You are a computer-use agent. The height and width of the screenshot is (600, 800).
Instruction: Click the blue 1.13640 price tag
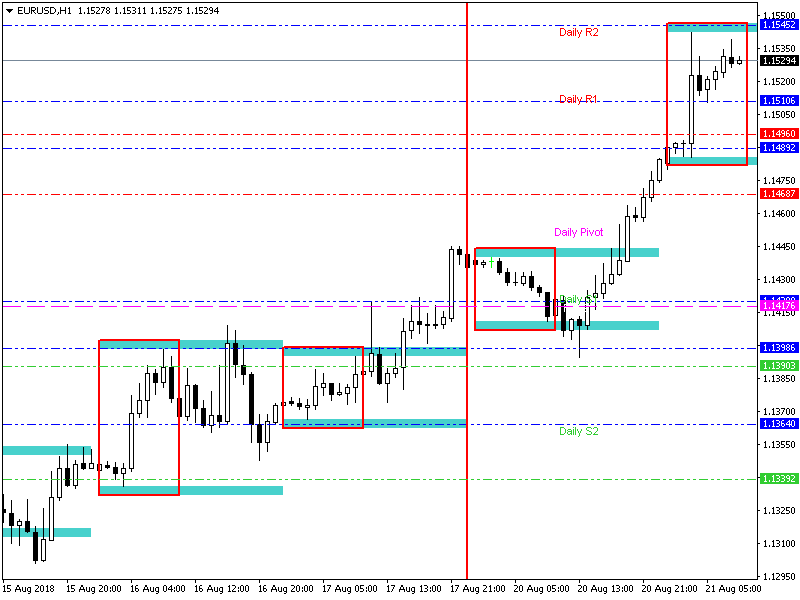click(779, 424)
